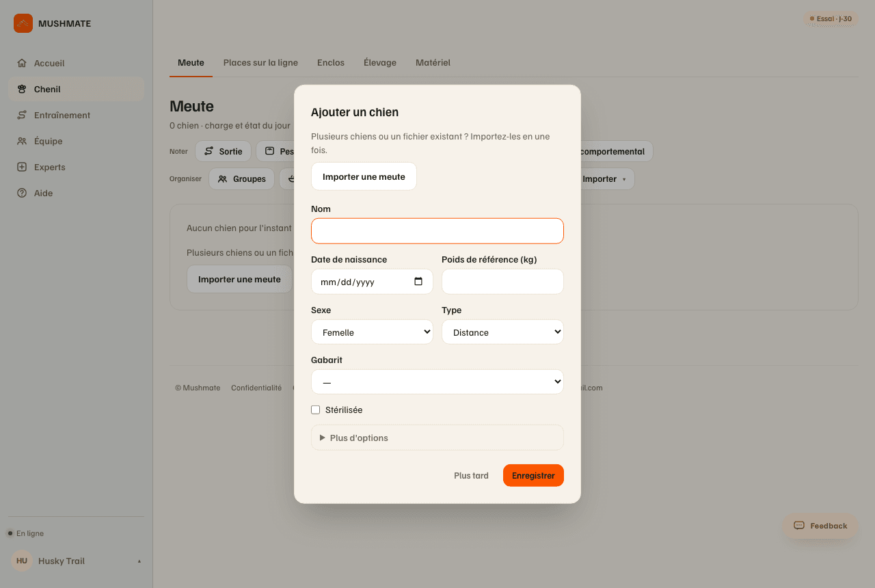Click Importer une meute on the page
This screenshot has width=875, height=588.
click(239, 279)
